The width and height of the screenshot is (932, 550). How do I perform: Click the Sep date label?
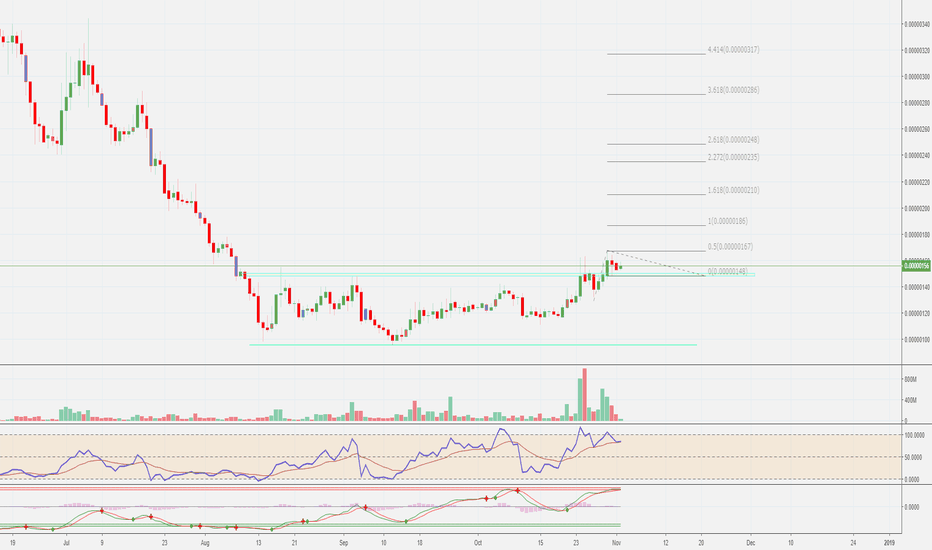tap(343, 543)
